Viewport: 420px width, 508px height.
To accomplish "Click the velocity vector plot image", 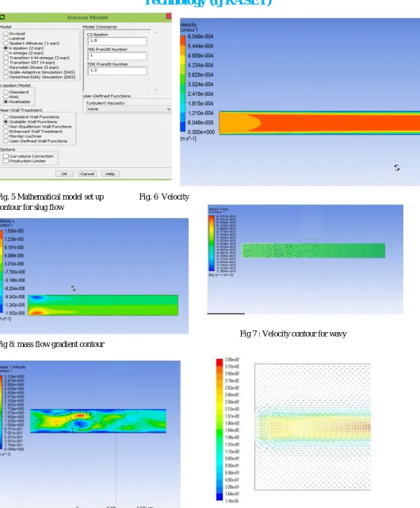I will click(x=313, y=427).
